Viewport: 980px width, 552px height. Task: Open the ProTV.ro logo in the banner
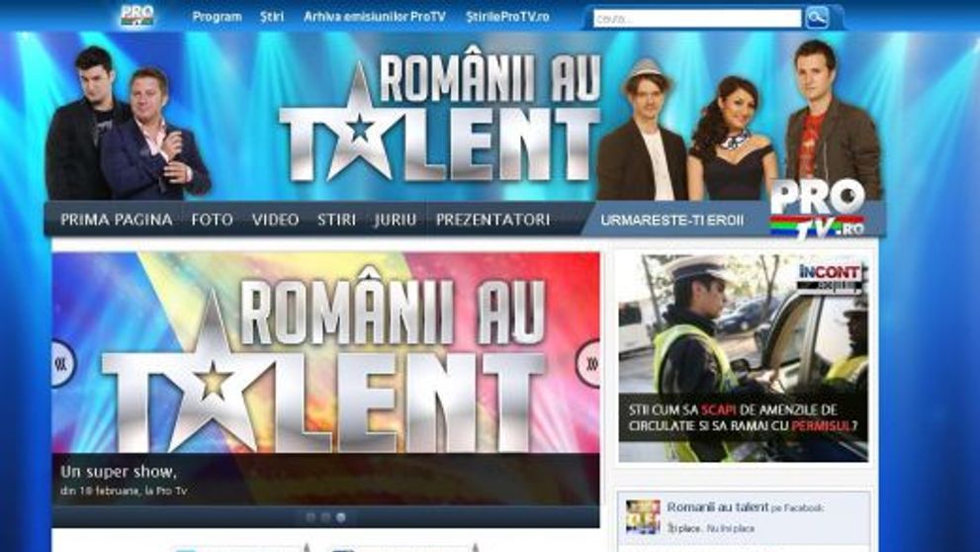point(818,209)
